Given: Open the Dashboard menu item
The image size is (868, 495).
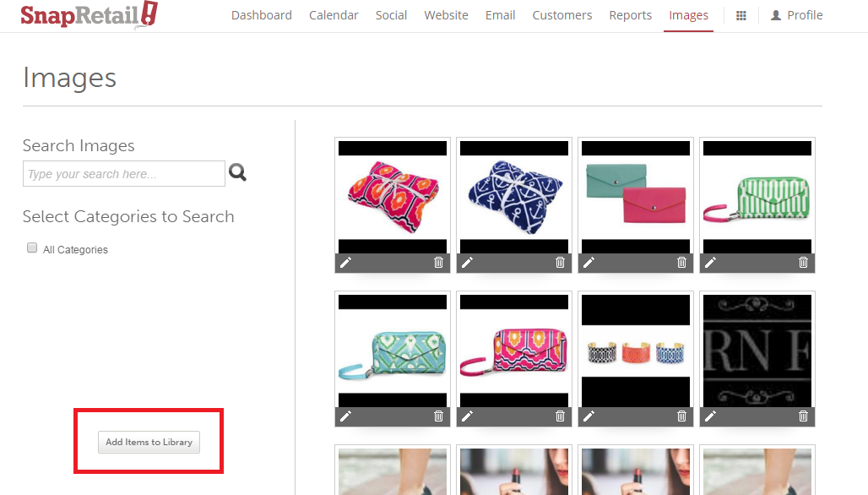Looking at the screenshot, I should (x=261, y=15).
